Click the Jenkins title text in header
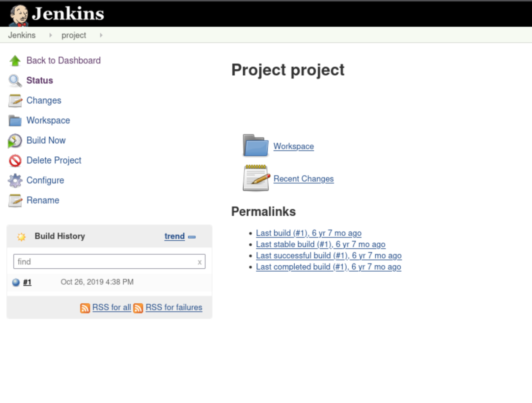Viewport: 532px width, 403px height. point(68,14)
